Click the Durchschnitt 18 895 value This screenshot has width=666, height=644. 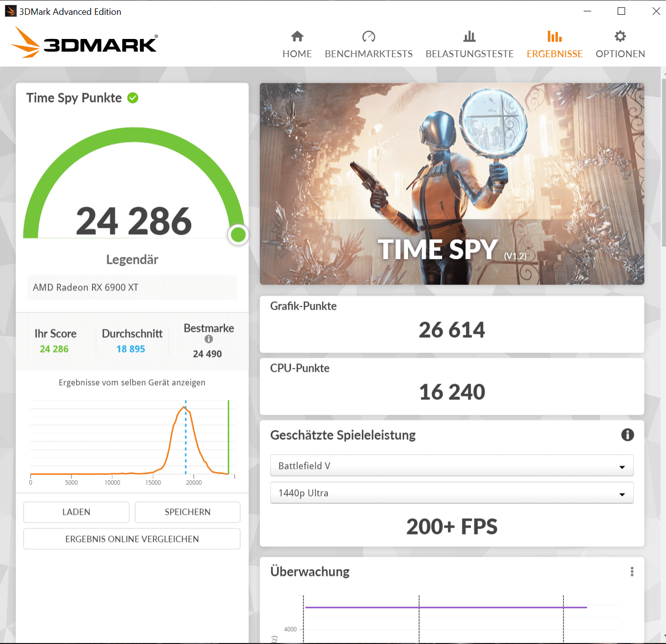(x=131, y=349)
